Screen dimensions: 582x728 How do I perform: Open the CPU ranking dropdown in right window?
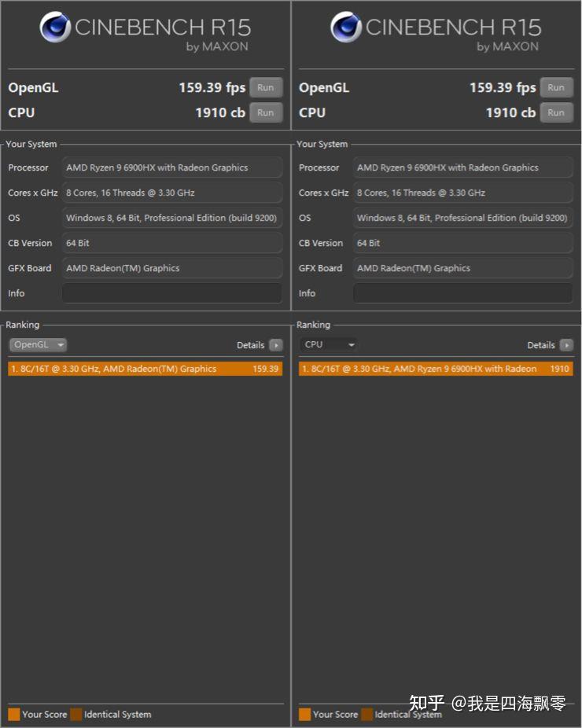click(329, 345)
